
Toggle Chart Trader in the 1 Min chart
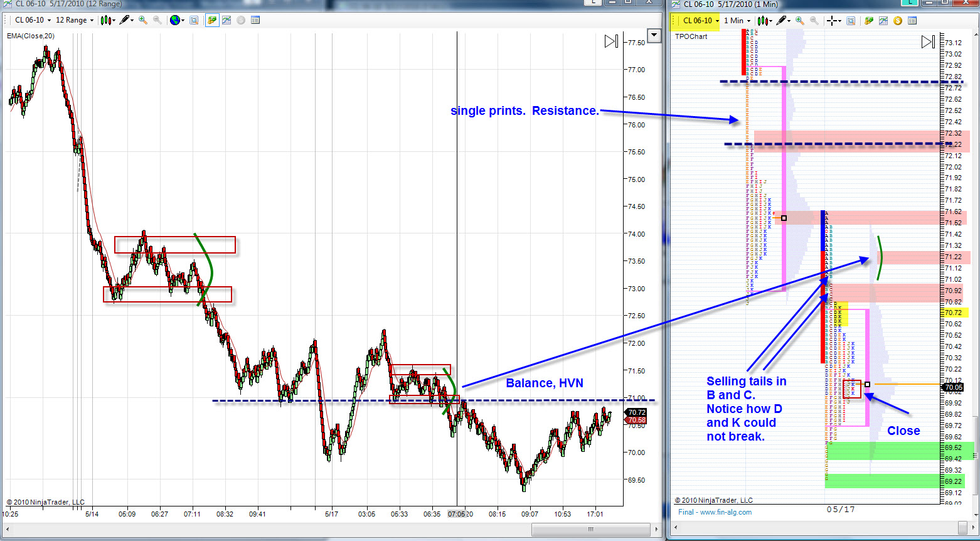pos(869,21)
